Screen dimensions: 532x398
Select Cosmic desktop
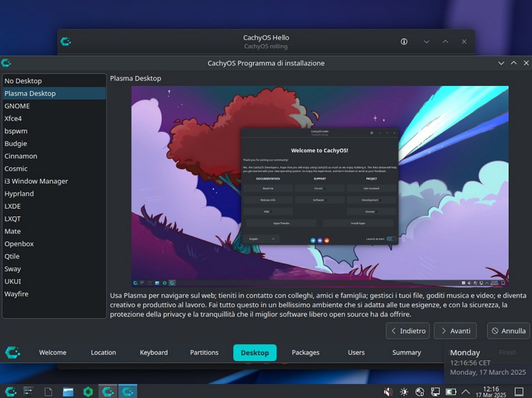54,169
